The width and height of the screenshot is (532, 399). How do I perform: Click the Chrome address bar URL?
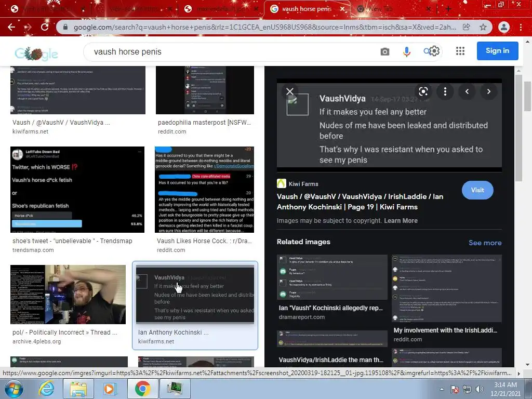264,27
